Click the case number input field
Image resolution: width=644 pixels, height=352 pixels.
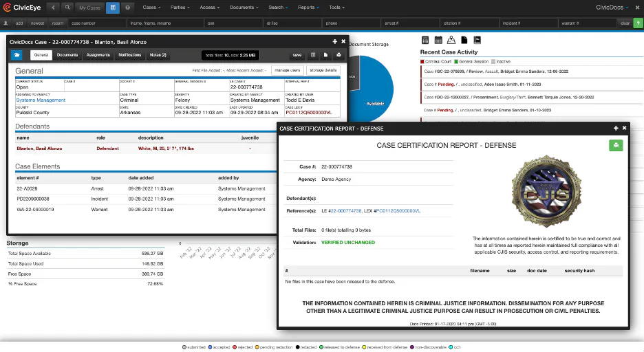click(x=97, y=23)
